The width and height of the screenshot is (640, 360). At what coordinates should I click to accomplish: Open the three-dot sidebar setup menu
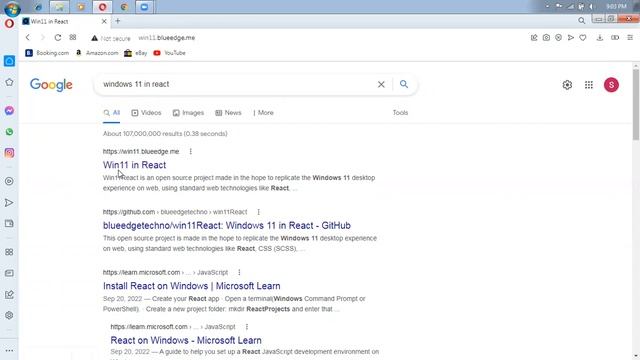pos(9,350)
